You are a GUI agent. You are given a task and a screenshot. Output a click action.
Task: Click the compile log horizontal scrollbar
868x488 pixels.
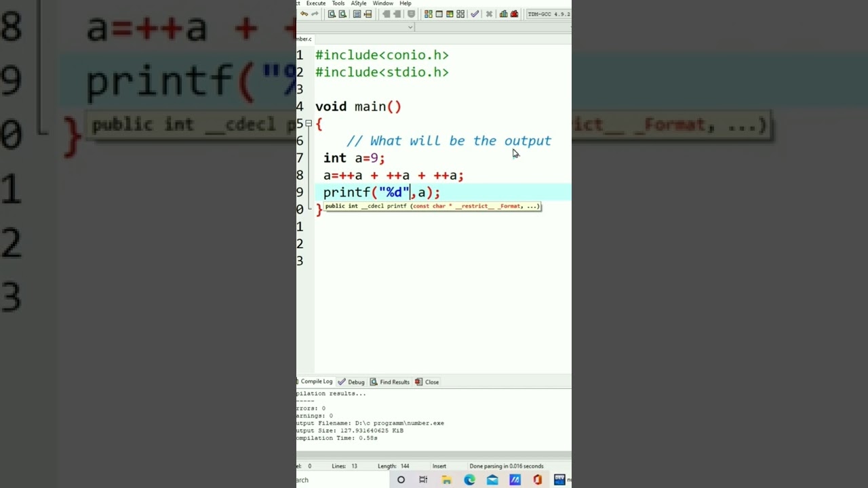tap(434, 454)
